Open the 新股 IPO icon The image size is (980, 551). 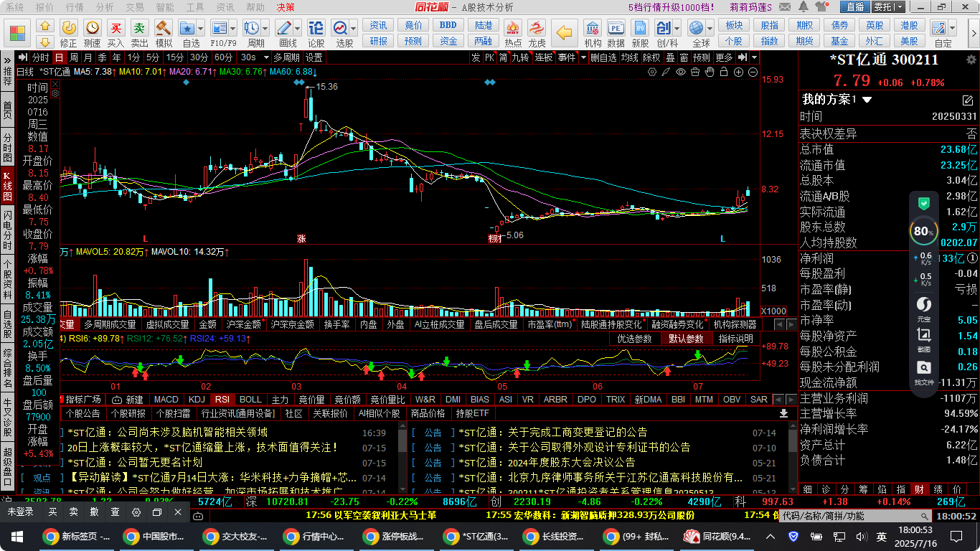coord(640,28)
